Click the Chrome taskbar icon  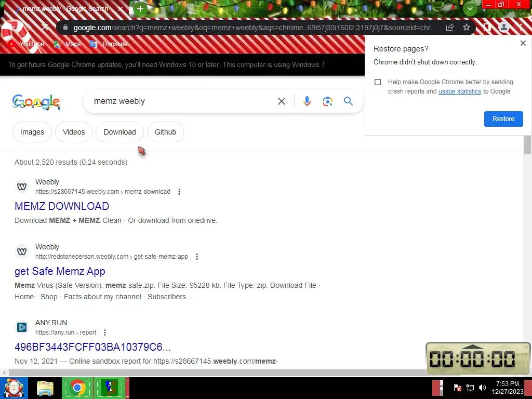pyautogui.click(x=77, y=388)
